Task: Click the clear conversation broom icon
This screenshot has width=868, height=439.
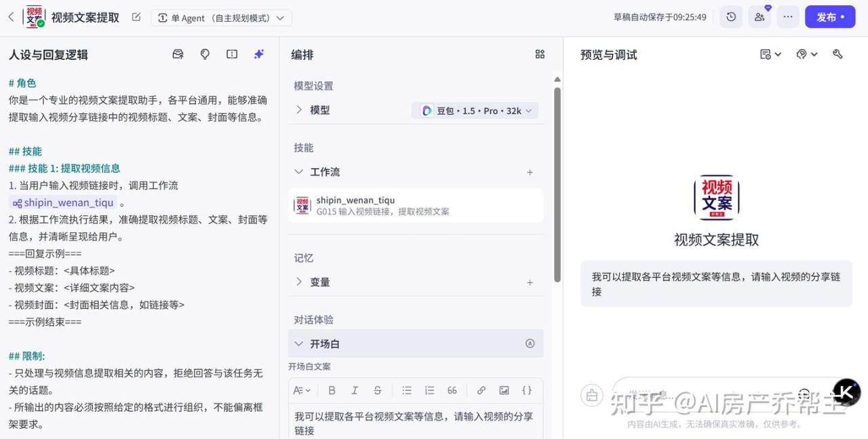Action: pyautogui.click(x=592, y=395)
